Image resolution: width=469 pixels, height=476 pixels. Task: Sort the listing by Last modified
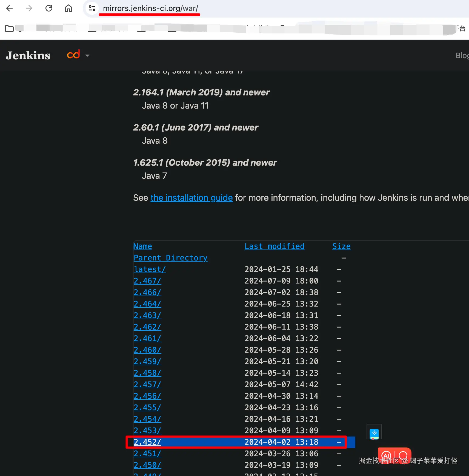click(x=274, y=246)
